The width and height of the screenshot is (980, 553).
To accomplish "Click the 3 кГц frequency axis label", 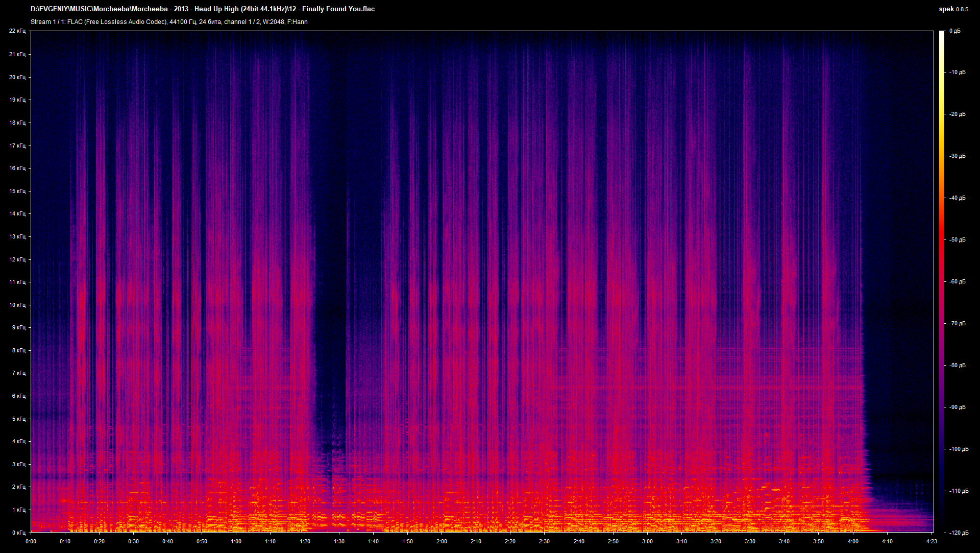I will tap(19, 464).
